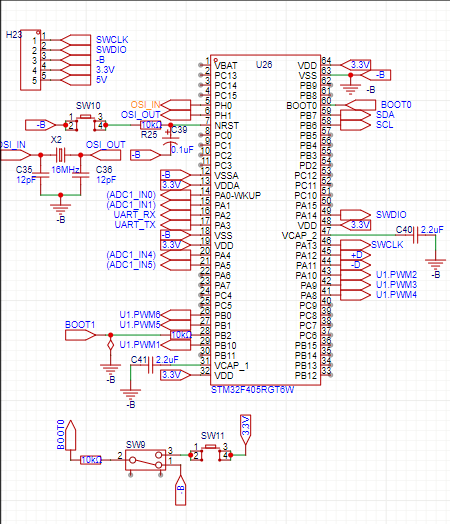
Task: Click the UART_RX net label
Action: [135, 215]
